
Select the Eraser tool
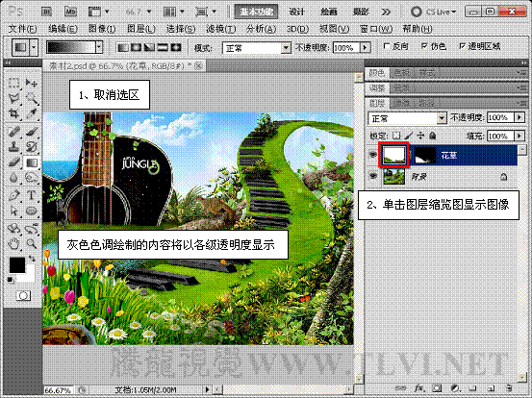[x=13, y=162]
